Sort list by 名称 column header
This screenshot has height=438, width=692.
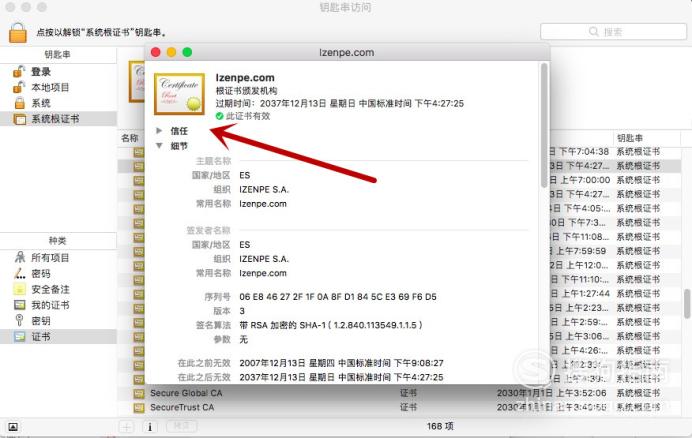pyautogui.click(x=130, y=138)
